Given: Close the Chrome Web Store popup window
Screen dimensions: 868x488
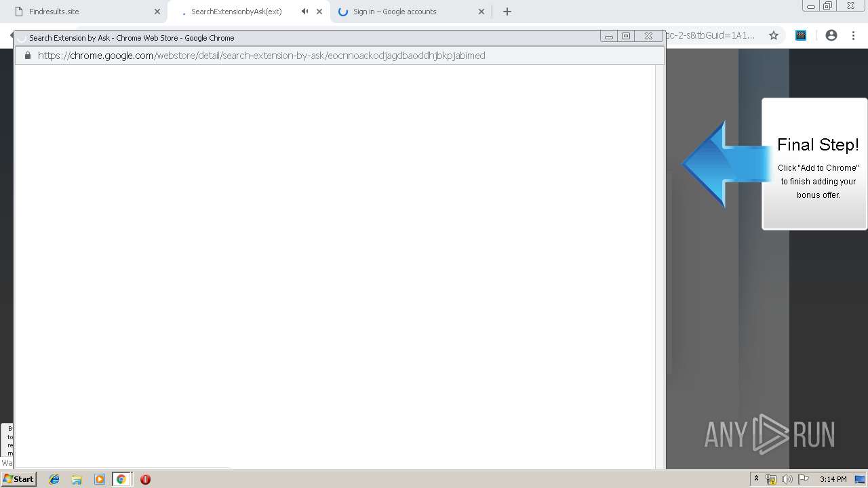Looking at the screenshot, I should (x=648, y=37).
